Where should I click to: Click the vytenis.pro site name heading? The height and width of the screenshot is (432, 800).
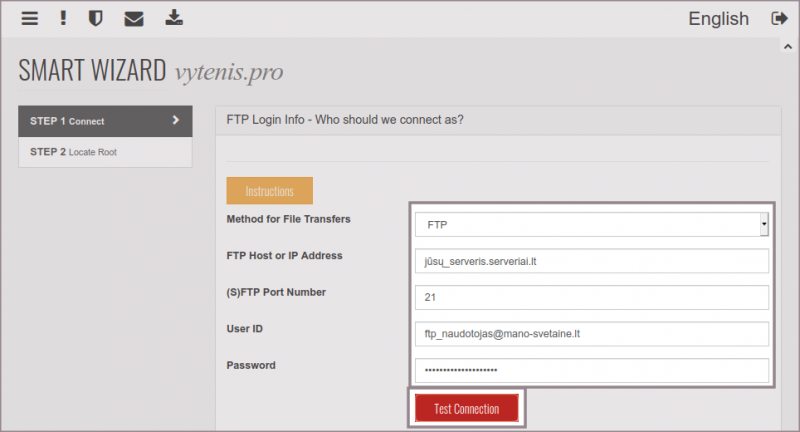(x=229, y=72)
